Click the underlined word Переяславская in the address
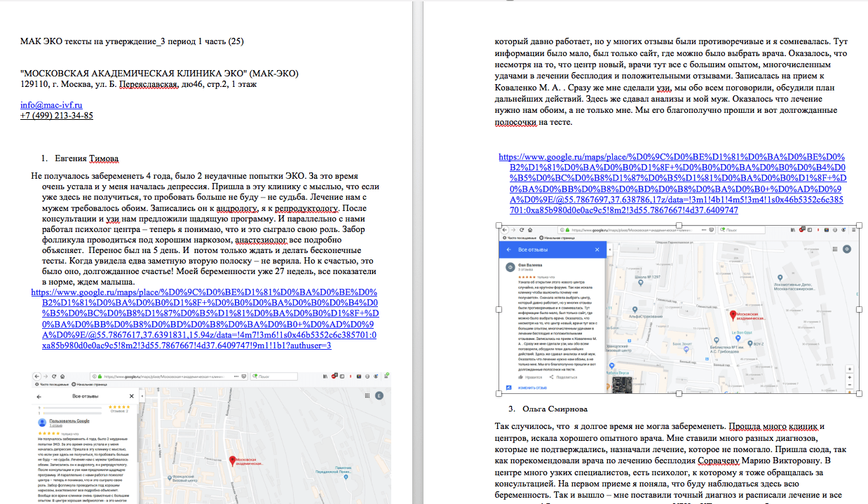 click(x=149, y=84)
